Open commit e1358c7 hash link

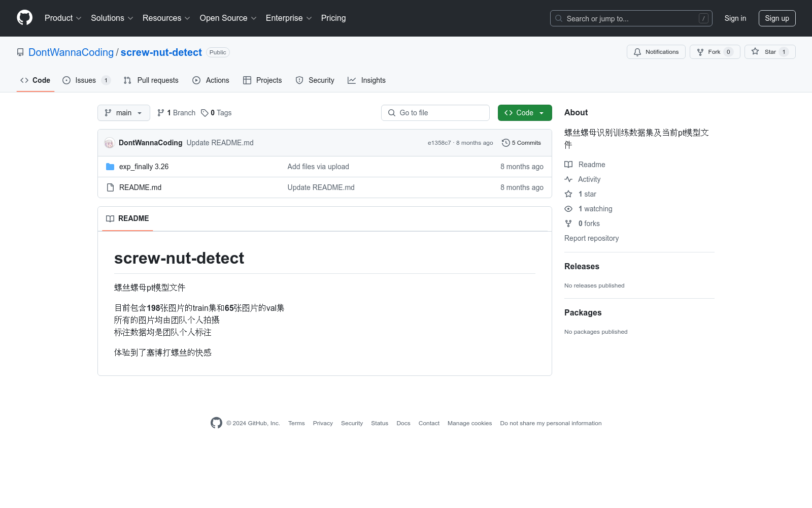439,143
